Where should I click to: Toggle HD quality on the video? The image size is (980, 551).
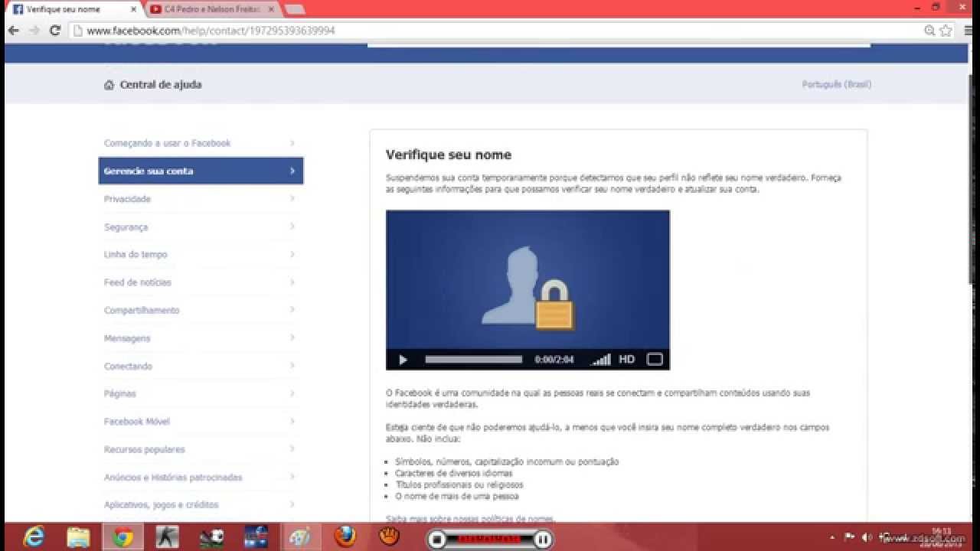[626, 359]
